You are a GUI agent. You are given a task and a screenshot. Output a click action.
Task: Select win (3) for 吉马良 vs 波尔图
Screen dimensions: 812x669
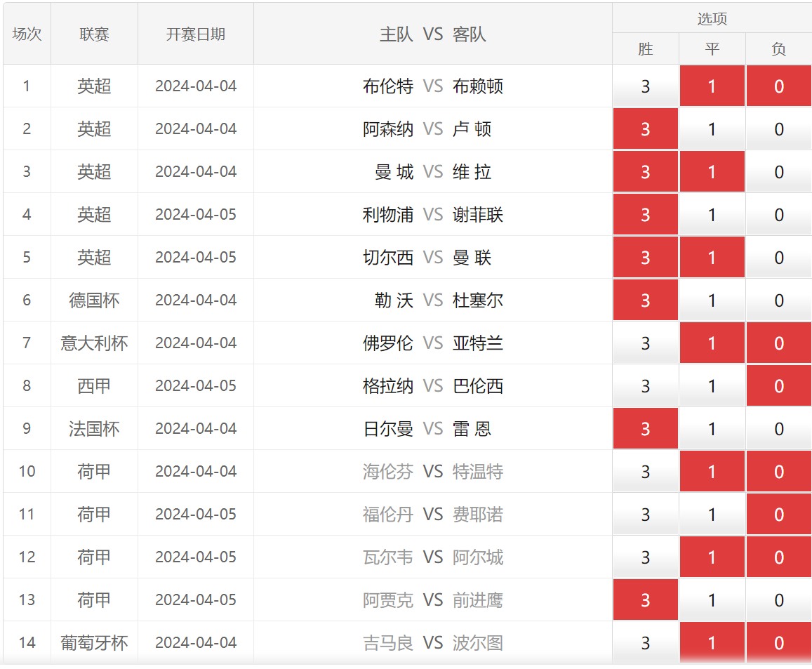[x=645, y=642]
